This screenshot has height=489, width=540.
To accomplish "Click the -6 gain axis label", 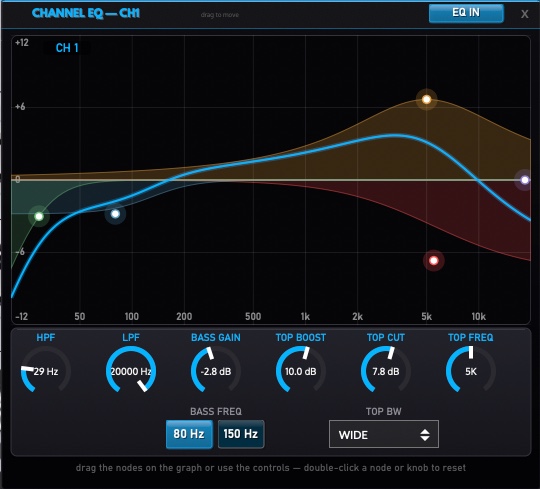I will pos(20,252).
